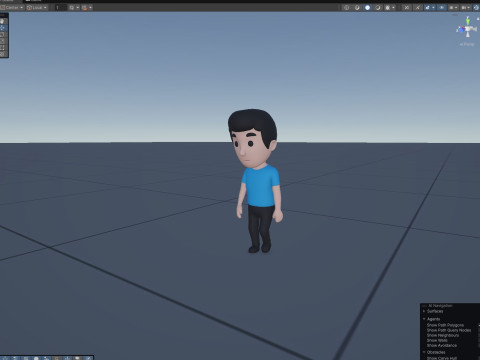Open the snap settings dropdown arrow
The width and height of the screenshot is (480, 360).
[90, 7]
